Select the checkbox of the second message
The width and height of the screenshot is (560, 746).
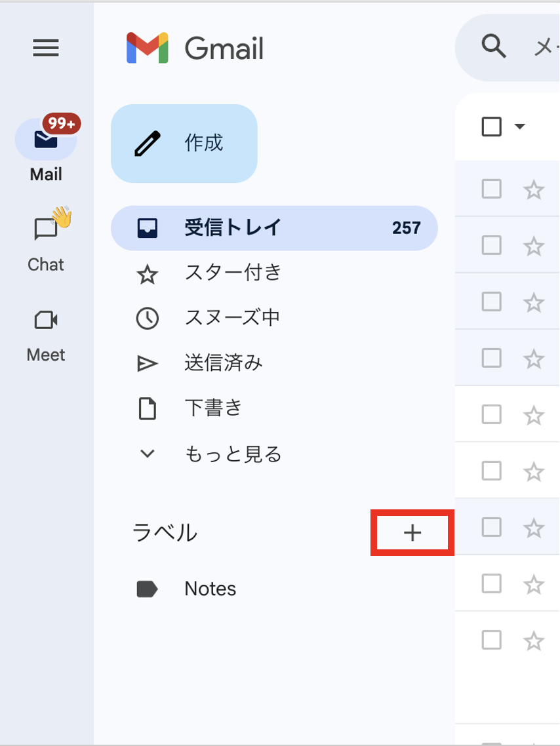pos(491,245)
